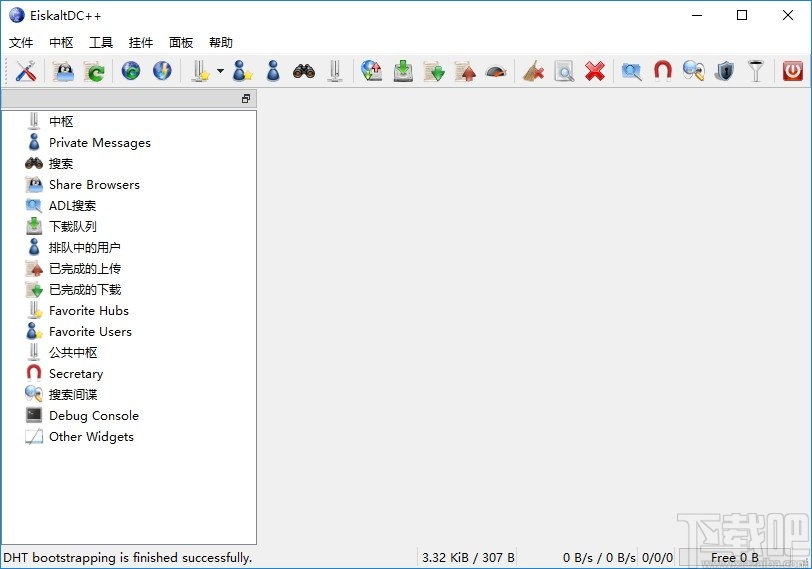Open finished uploads red arrow icon
Viewport: 812px width, 569px height.
tap(465, 71)
